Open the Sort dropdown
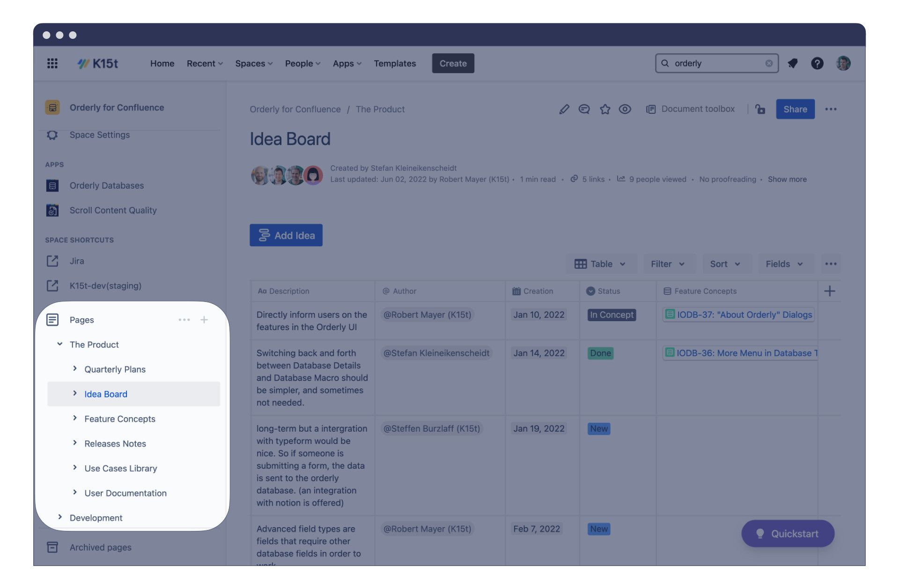 [x=726, y=264]
